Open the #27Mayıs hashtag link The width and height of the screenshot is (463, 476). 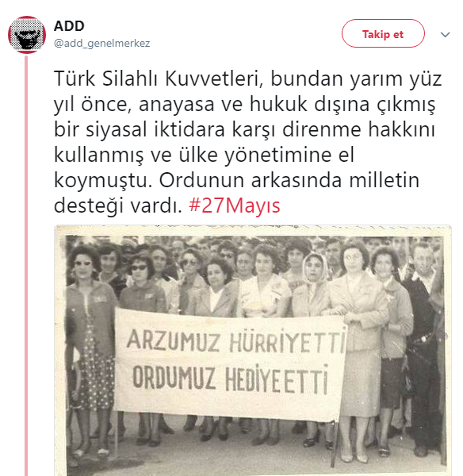[234, 205]
